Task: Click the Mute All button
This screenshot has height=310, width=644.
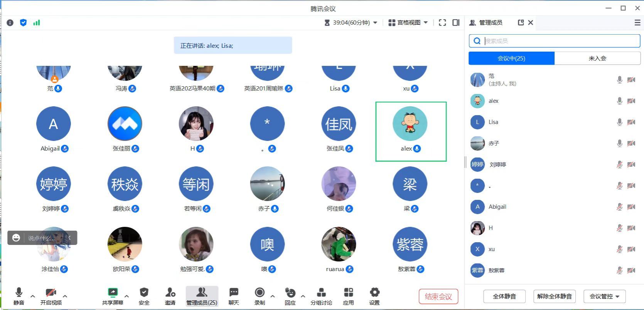Action: click(x=504, y=296)
